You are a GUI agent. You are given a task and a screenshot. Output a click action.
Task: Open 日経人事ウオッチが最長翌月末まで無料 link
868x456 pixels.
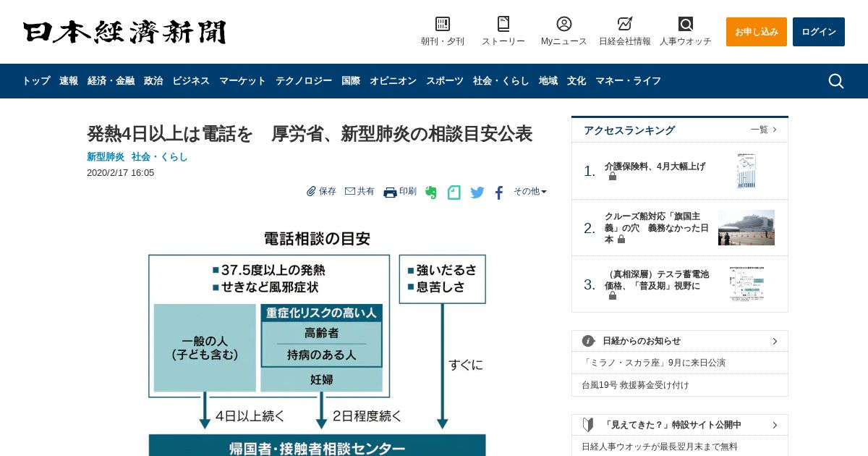(660, 447)
